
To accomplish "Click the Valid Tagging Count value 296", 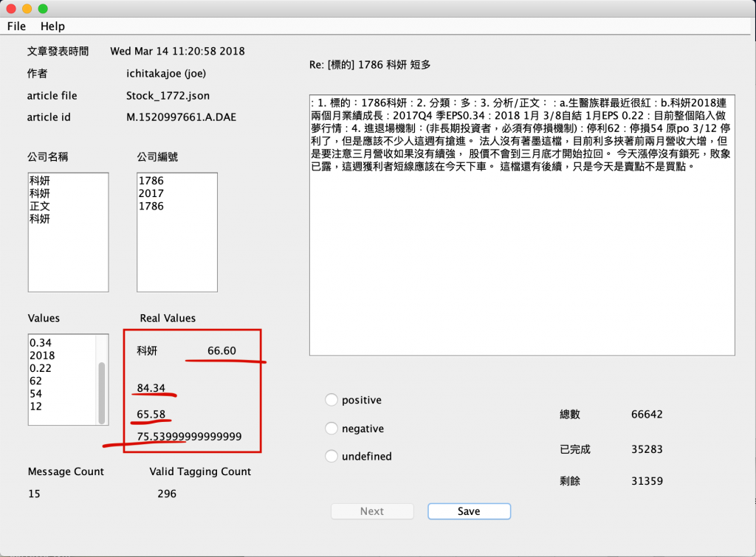I will click(167, 494).
